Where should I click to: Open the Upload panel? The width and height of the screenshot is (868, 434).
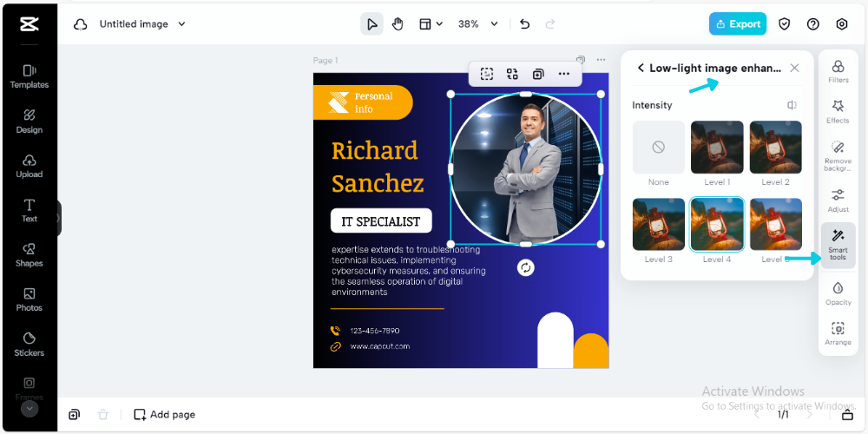click(29, 167)
